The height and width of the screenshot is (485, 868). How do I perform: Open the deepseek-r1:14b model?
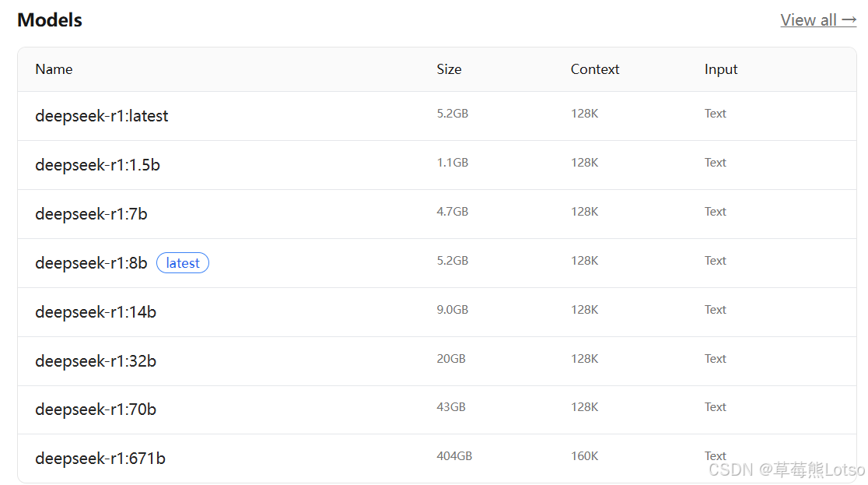96,312
